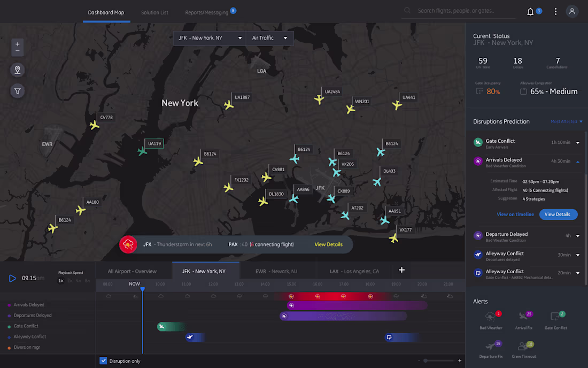
Task: Click the blue View Details button
Action: (558, 214)
